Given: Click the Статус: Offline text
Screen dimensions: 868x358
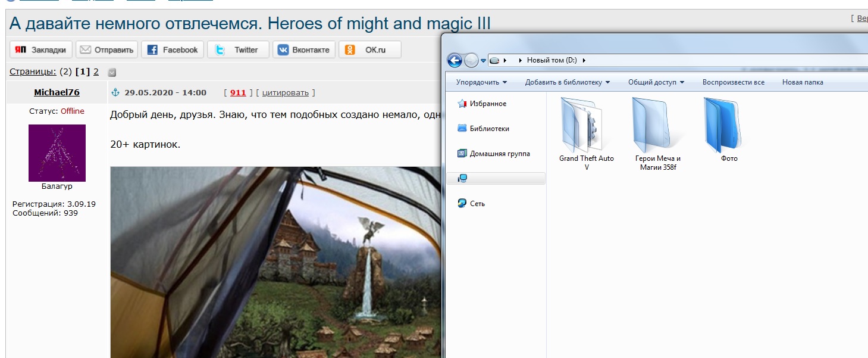Looking at the screenshot, I should (x=57, y=111).
